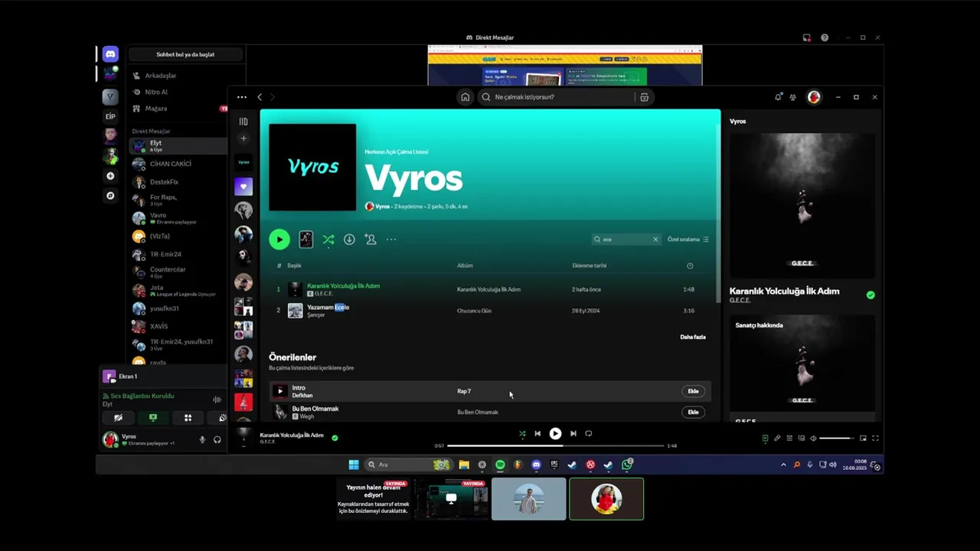
Task: Toggle the Now Playing view icon
Action: coord(765,439)
